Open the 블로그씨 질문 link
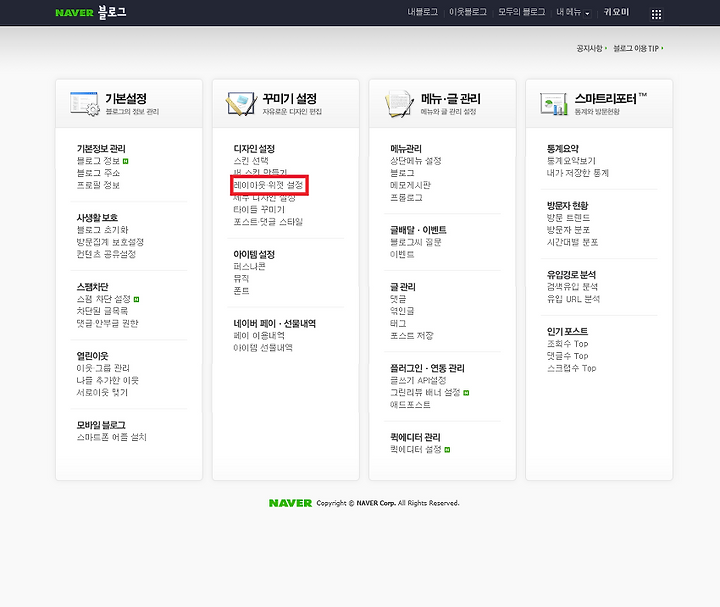This screenshot has width=720, height=607. tap(416, 242)
